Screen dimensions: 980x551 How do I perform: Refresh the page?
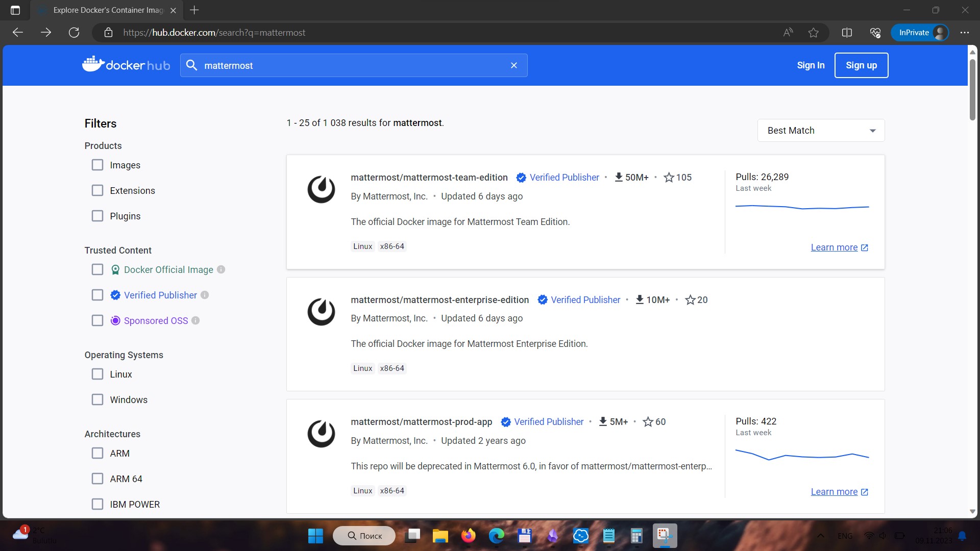click(x=74, y=33)
